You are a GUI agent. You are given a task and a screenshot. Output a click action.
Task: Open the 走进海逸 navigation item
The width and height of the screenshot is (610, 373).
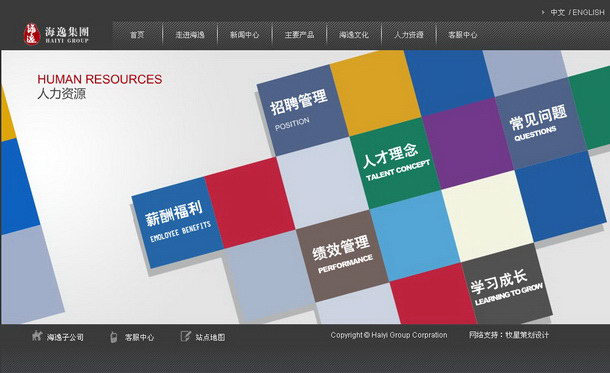pyautogui.click(x=190, y=35)
